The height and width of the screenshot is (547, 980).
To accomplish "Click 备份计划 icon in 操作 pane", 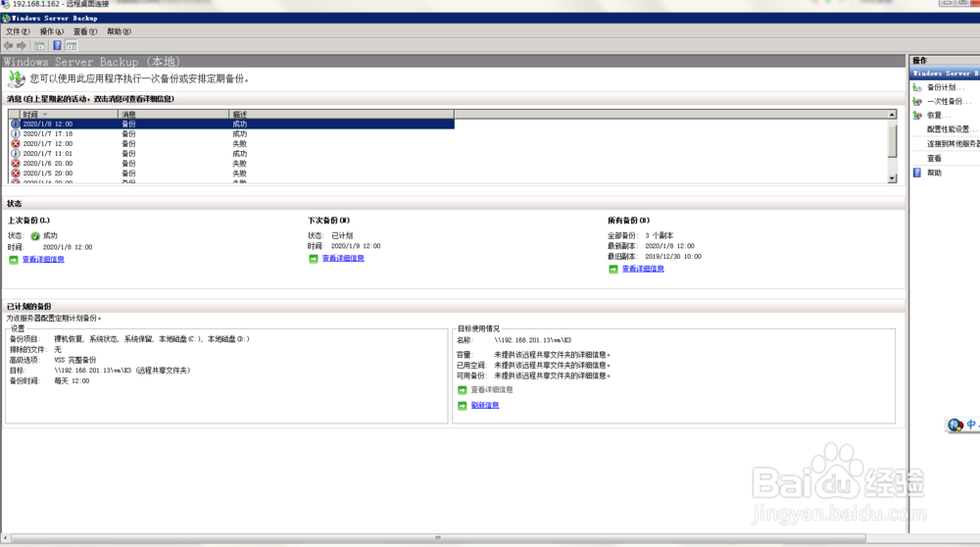I will (917, 87).
